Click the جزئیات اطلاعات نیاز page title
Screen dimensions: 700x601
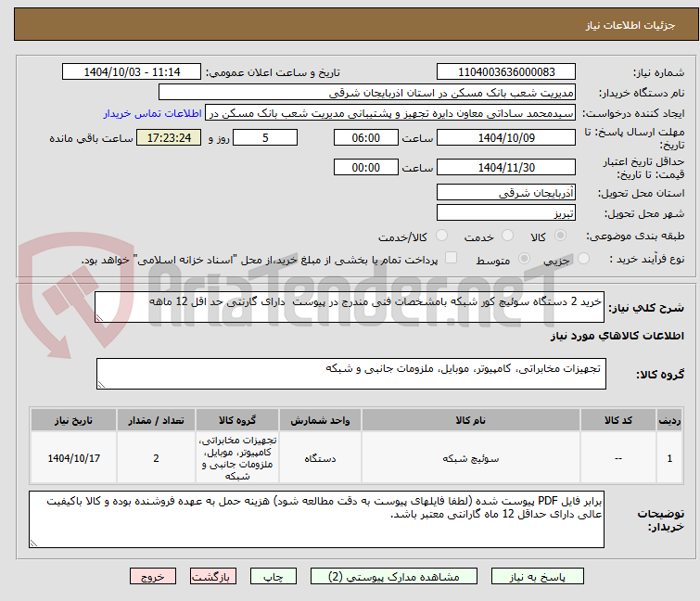click(630, 25)
